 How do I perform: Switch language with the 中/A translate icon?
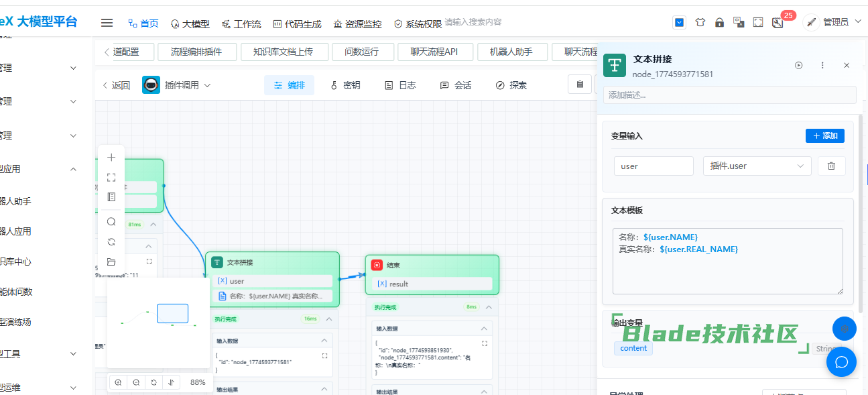(x=739, y=23)
